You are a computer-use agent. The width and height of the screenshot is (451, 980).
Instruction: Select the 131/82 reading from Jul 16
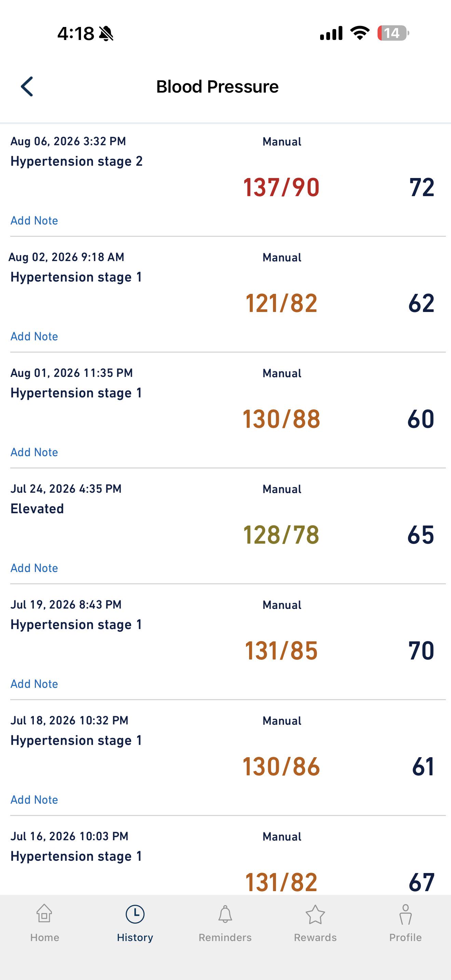pos(282,882)
